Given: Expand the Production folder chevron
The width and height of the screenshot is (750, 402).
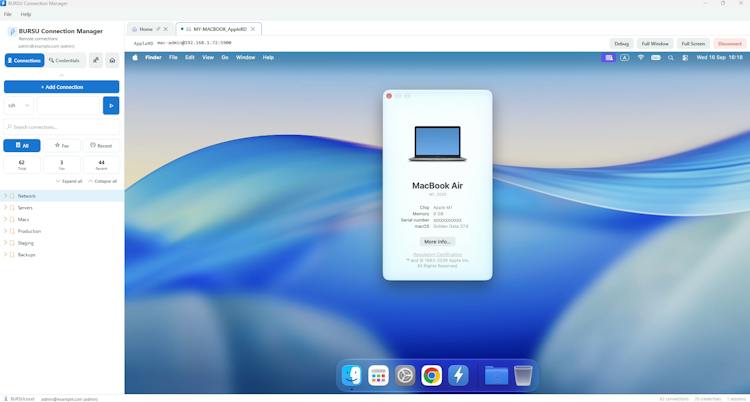Looking at the screenshot, I should point(5,231).
